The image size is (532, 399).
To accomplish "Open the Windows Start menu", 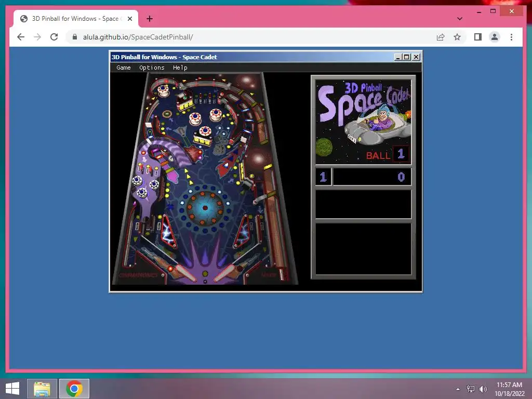I will pos(12,389).
